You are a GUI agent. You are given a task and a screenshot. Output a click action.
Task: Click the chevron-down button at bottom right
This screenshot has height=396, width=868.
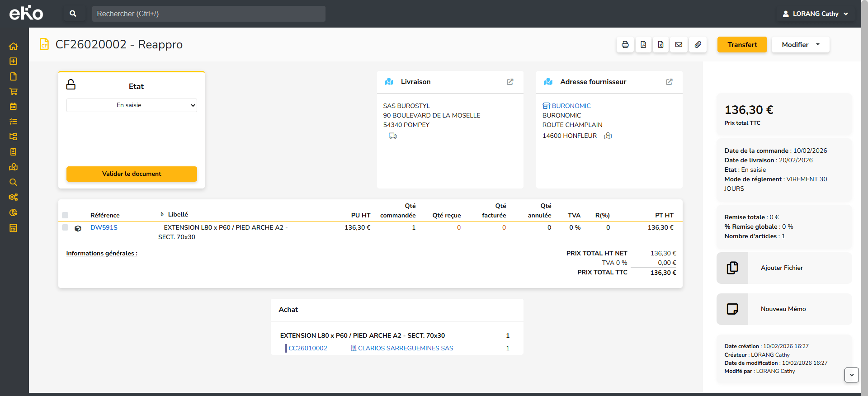tap(852, 375)
